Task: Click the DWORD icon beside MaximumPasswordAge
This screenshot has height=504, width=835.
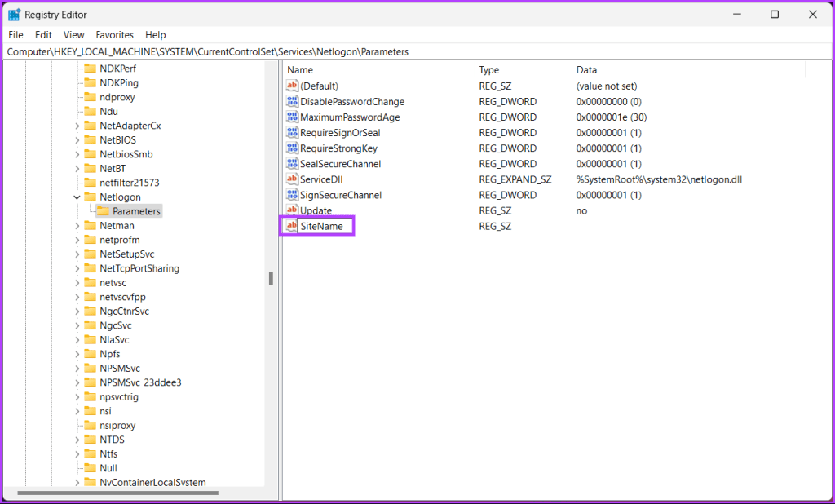Action: click(x=292, y=117)
